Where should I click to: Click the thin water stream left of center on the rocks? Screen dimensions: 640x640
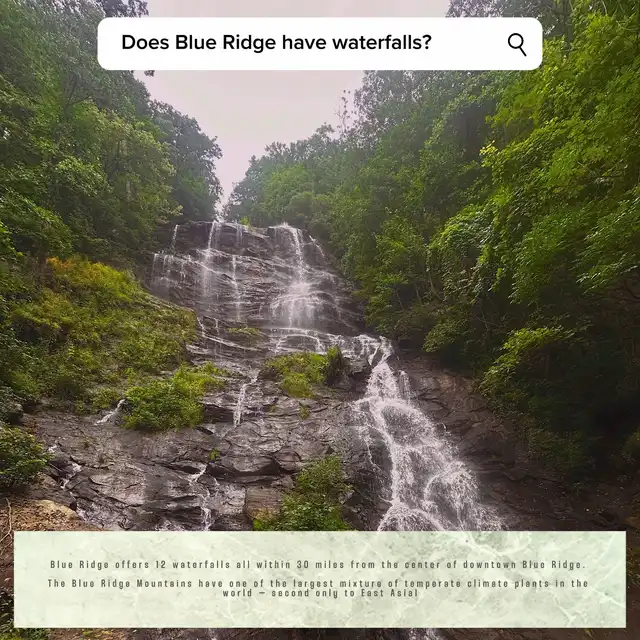(x=241, y=402)
